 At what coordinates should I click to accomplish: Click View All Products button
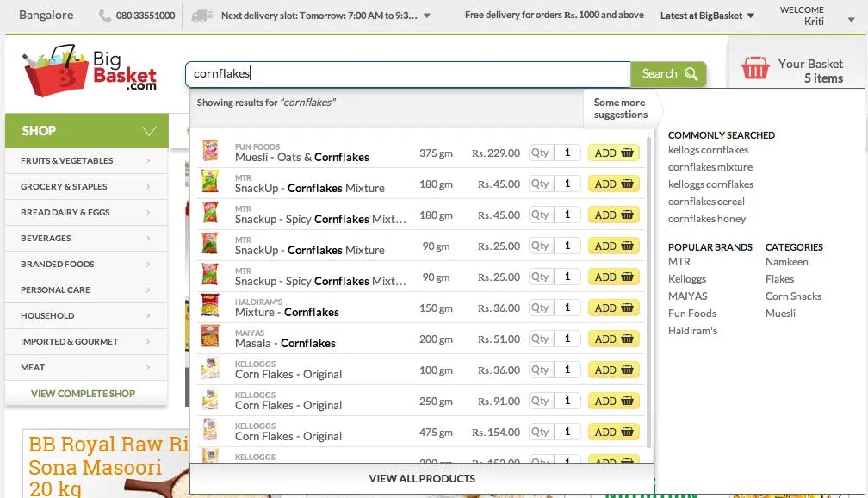[x=422, y=478]
